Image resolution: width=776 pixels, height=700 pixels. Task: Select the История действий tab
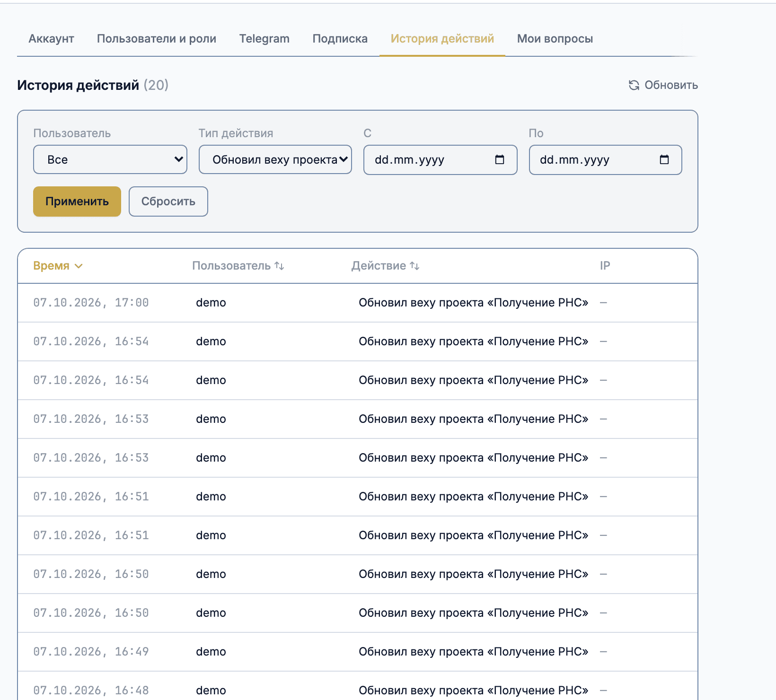click(x=442, y=39)
